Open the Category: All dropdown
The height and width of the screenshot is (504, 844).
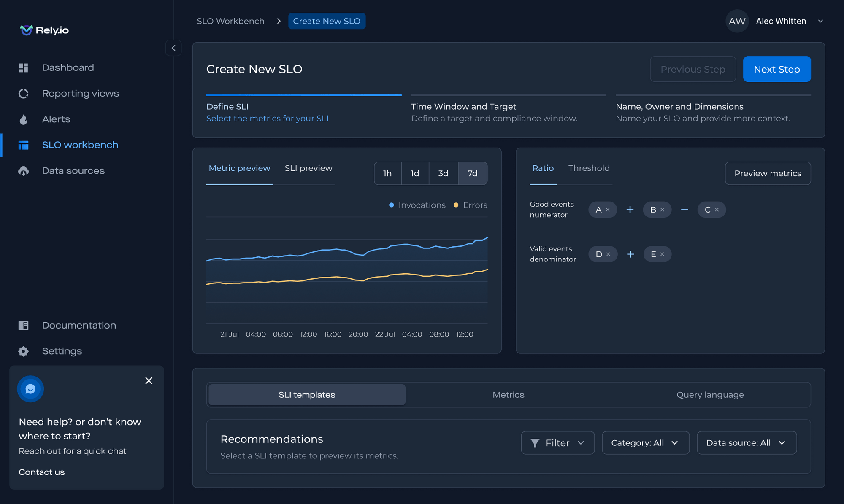(645, 442)
